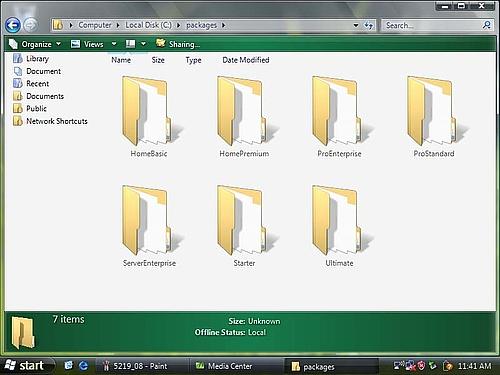
Task: Expand the arrow after Local Disk (C:)
Action: pyautogui.click(x=178, y=25)
